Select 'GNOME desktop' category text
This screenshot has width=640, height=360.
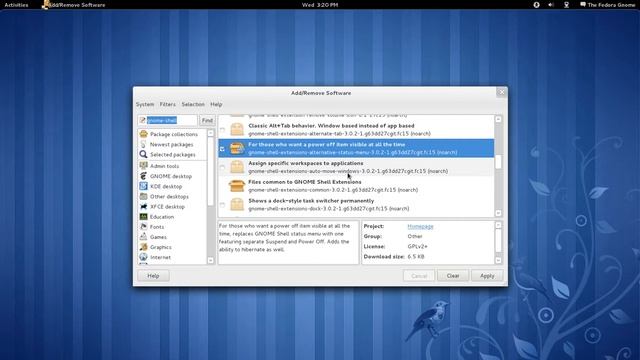171,176
